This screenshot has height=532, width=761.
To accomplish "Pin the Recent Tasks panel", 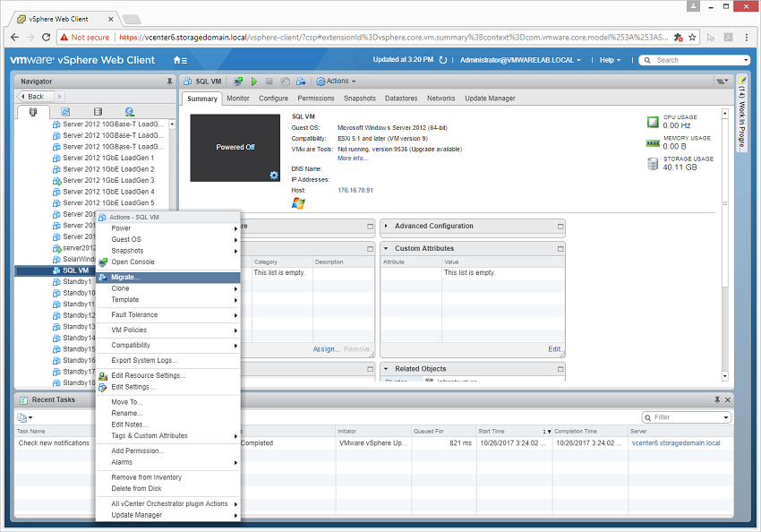I will 717,400.
